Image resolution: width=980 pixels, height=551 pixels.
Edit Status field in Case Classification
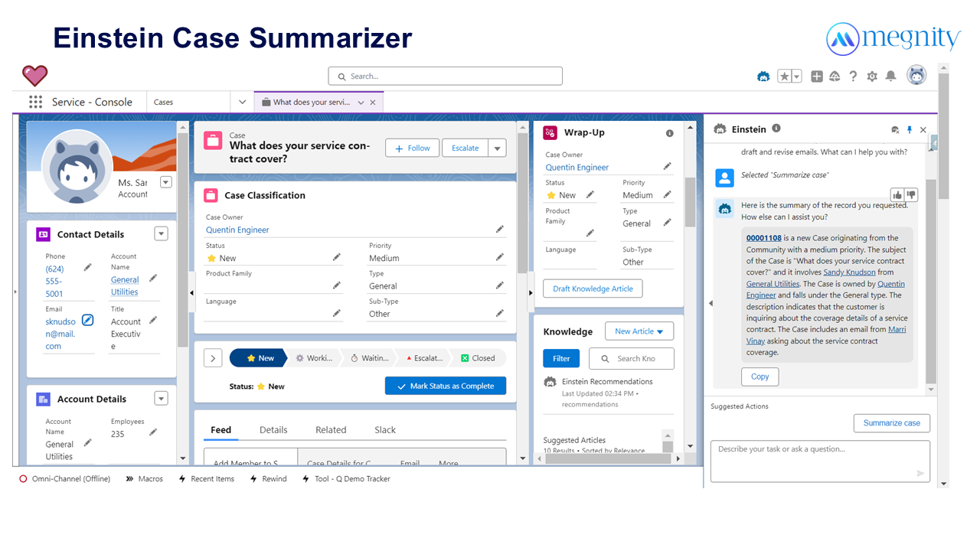pyautogui.click(x=337, y=257)
